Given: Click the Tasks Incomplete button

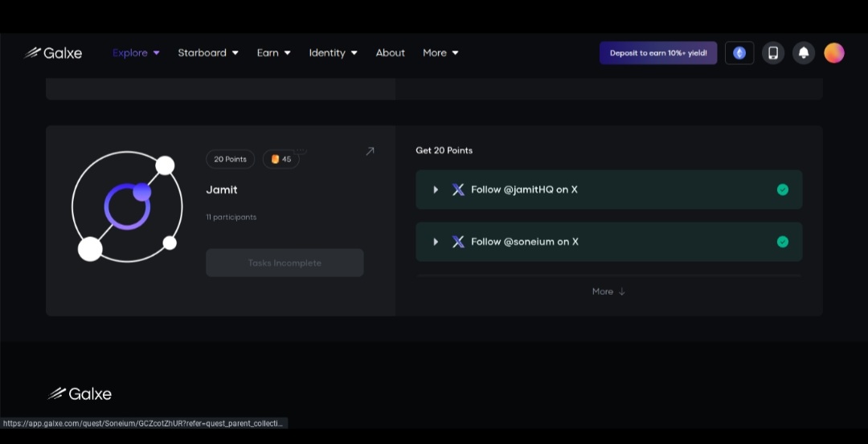Looking at the screenshot, I should click(285, 263).
